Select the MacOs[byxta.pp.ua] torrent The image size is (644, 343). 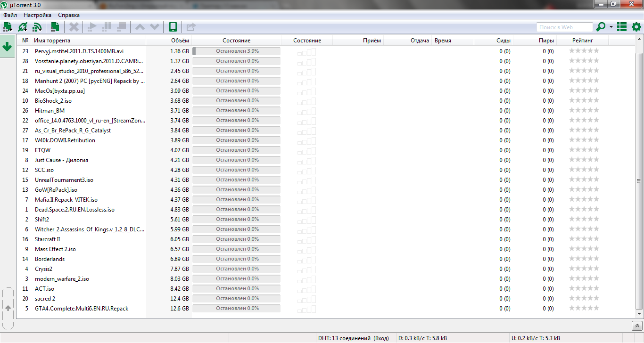click(60, 90)
